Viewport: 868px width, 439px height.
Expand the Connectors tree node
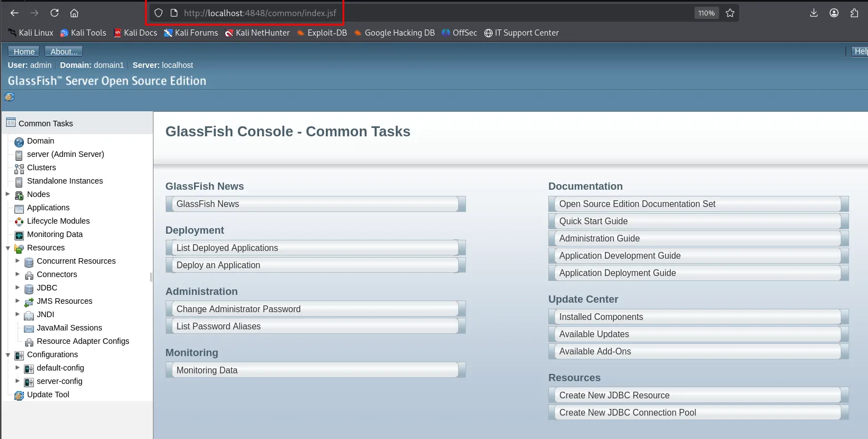[18, 274]
